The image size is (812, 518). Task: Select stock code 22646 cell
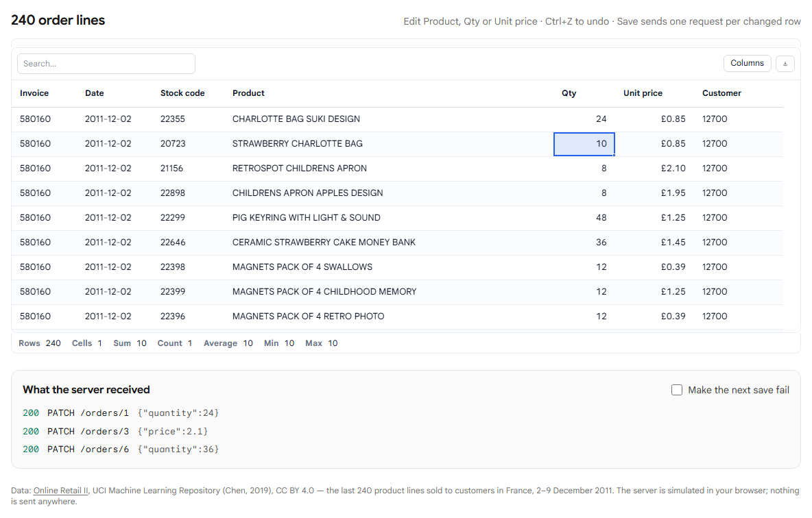pos(188,243)
